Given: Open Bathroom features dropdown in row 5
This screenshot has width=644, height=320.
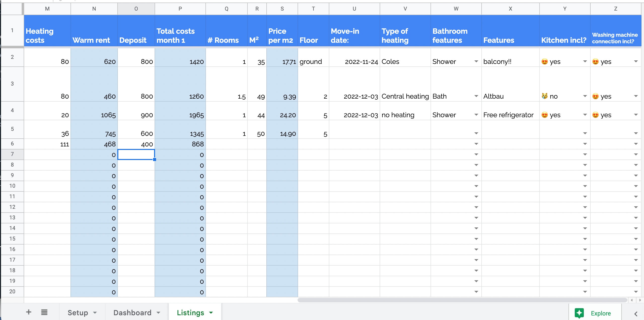Looking at the screenshot, I should pyautogui.click(x=476, y=133).
